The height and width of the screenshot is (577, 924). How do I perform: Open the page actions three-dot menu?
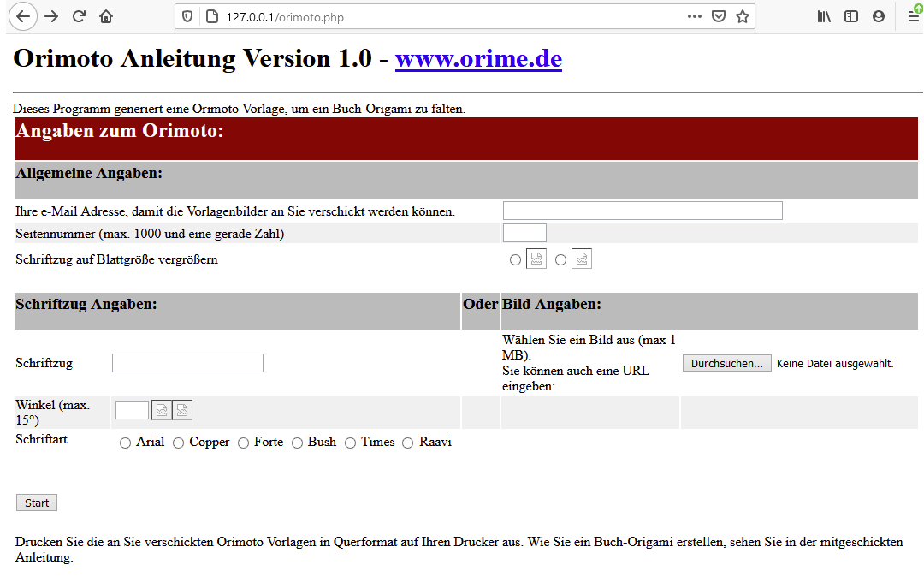tap(694, 16)
